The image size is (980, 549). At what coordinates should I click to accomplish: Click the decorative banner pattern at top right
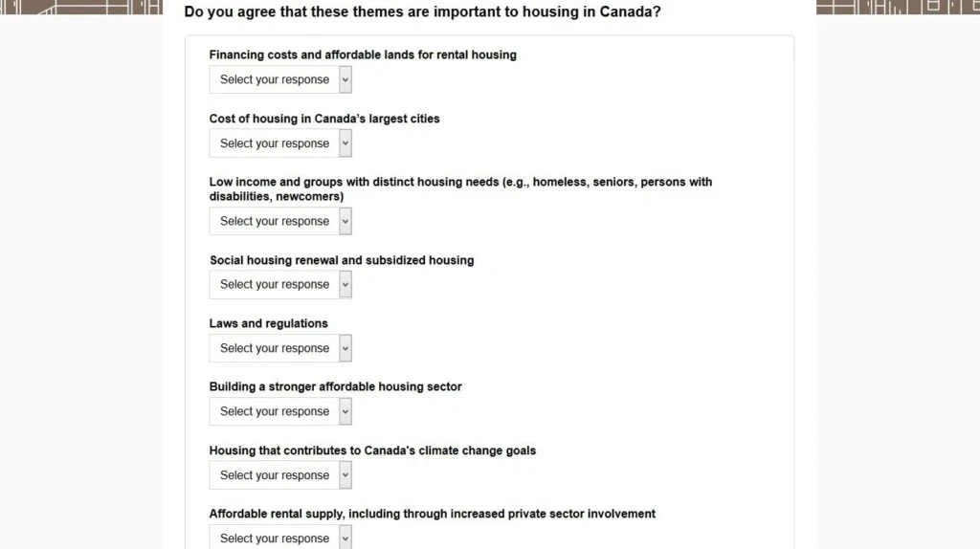pyautogui.click(x=897, y=7)
